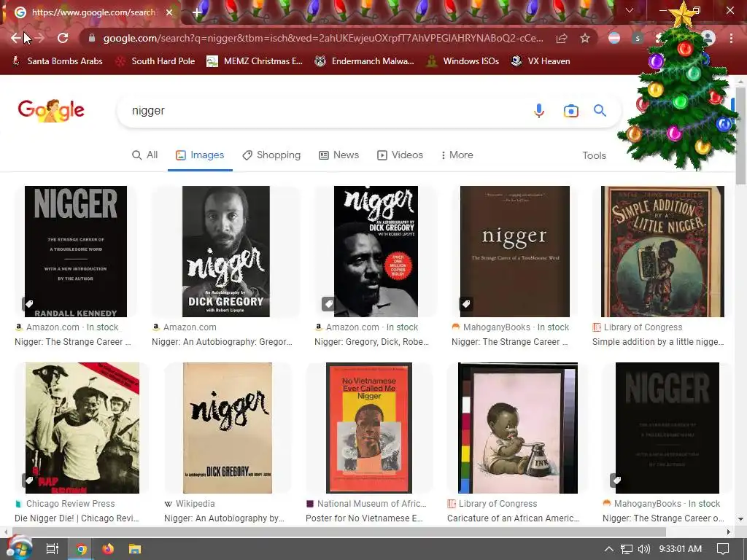Open the MEMZ Christmas bookmark
Viewport: 747px width, 560px height.
point(255,61)
